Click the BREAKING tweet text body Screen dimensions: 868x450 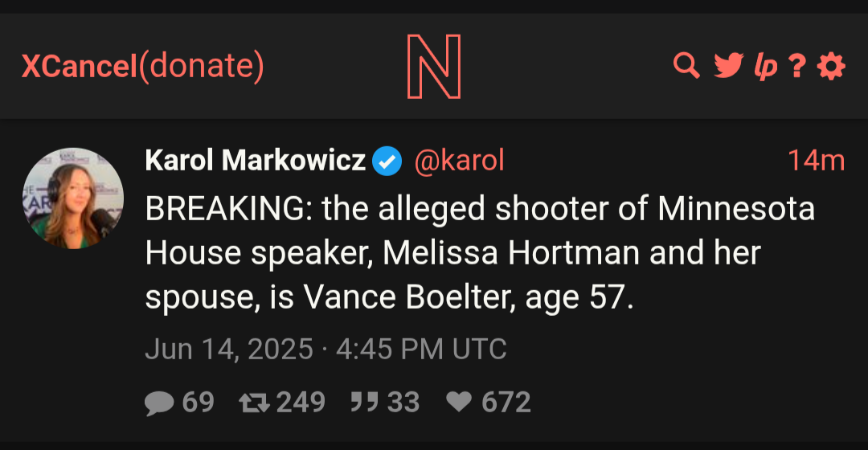tap(480, 253)
